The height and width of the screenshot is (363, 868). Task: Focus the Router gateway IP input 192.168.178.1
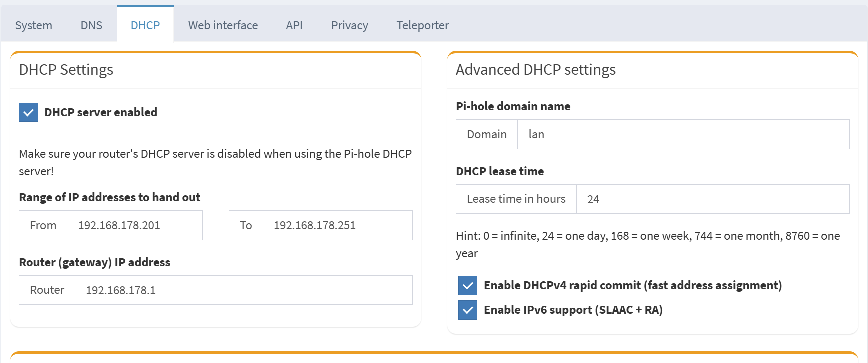click(243, 290)
